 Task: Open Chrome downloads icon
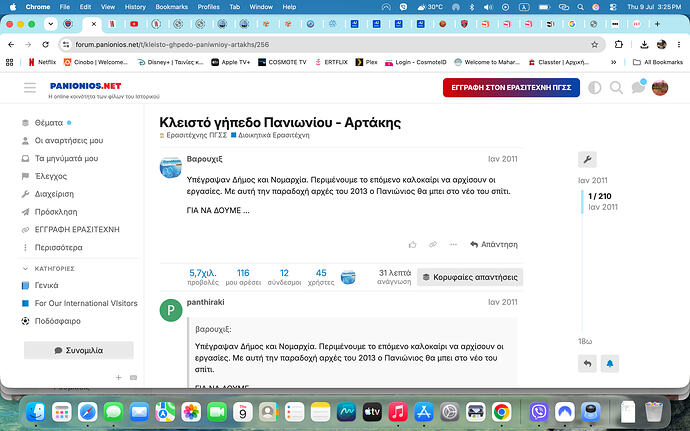pyautogui.click(x=644, y=44)
